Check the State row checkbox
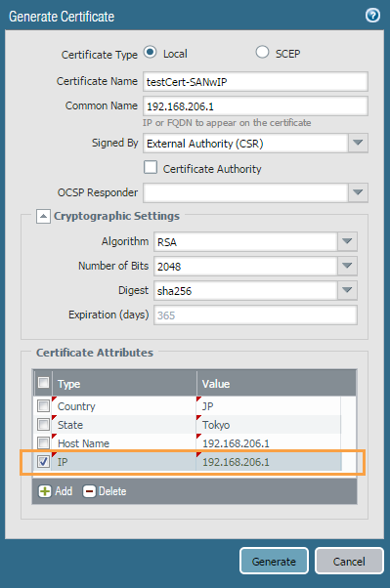The height and width of the screenshot is (588, 390). (x=44, y=425)
